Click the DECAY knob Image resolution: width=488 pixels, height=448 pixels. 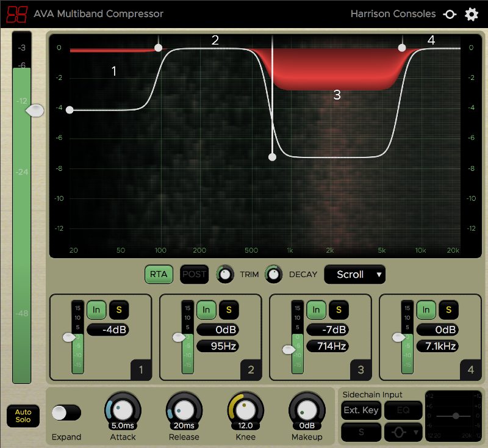point(273,275)
